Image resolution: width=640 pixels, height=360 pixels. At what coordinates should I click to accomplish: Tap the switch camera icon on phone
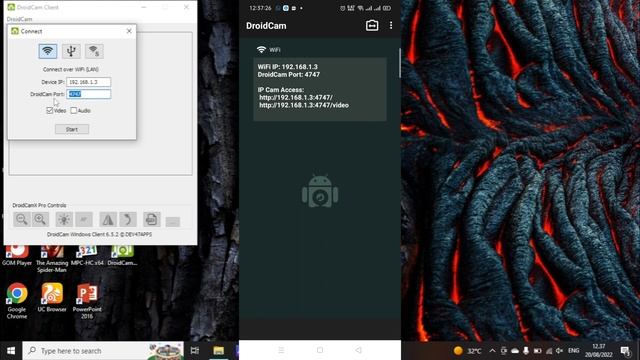tap(372, 25)
